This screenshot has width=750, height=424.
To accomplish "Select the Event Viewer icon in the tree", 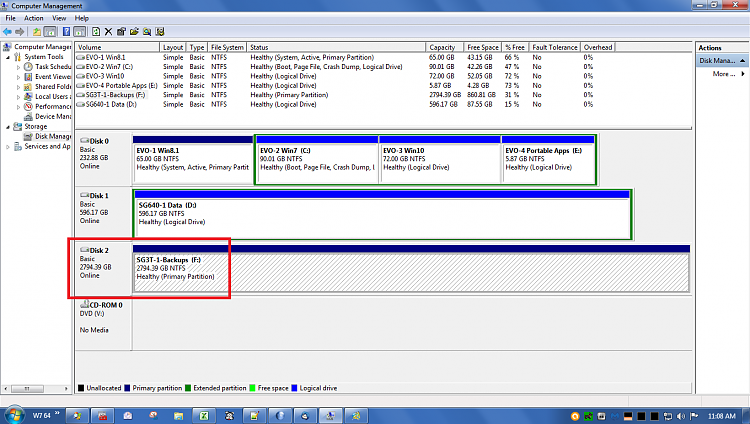I will pyautogui.click(x=28, y=77).
